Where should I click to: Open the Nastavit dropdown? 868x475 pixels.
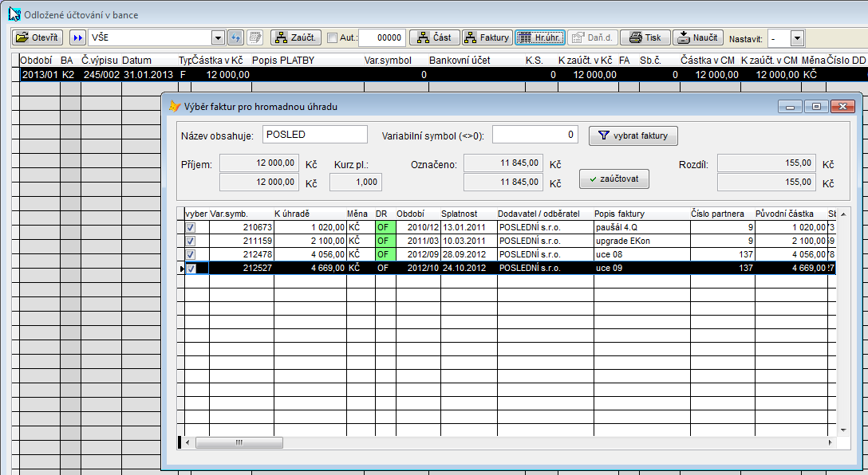(797, 39)
